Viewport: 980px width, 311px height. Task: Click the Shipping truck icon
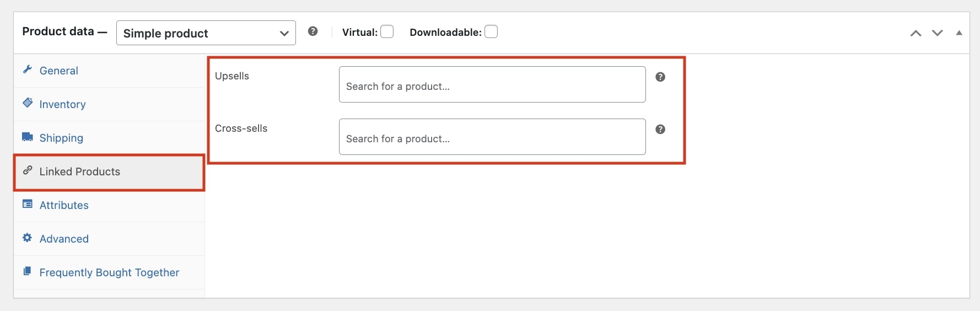click(x=27, y=137)
